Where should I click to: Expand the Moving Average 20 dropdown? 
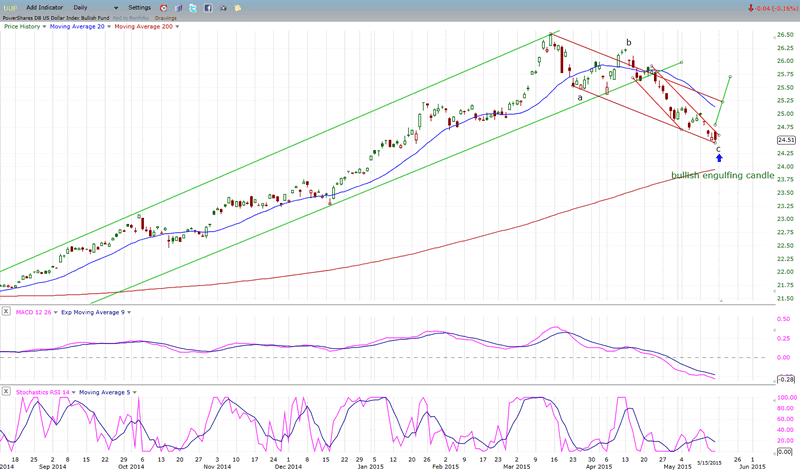109,27
